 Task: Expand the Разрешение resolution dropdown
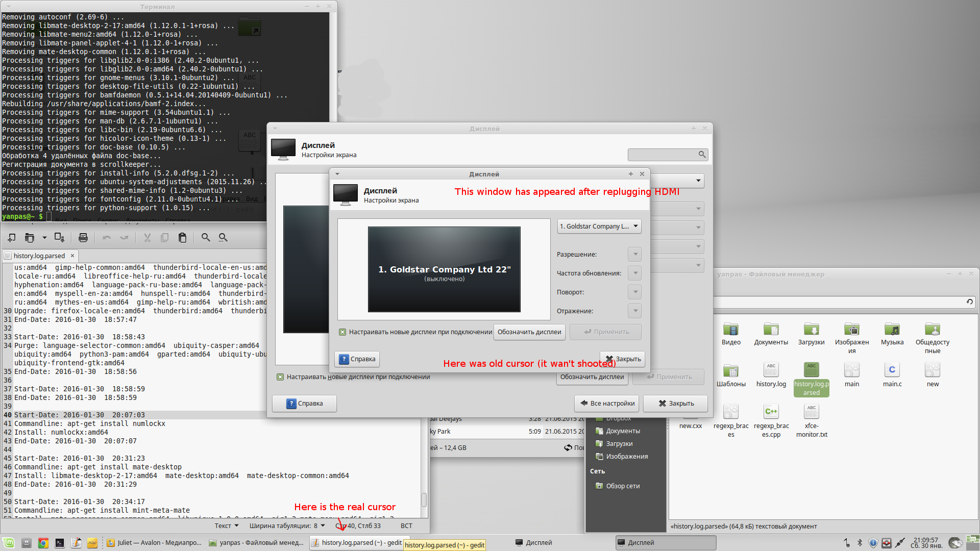pos(635,254)
